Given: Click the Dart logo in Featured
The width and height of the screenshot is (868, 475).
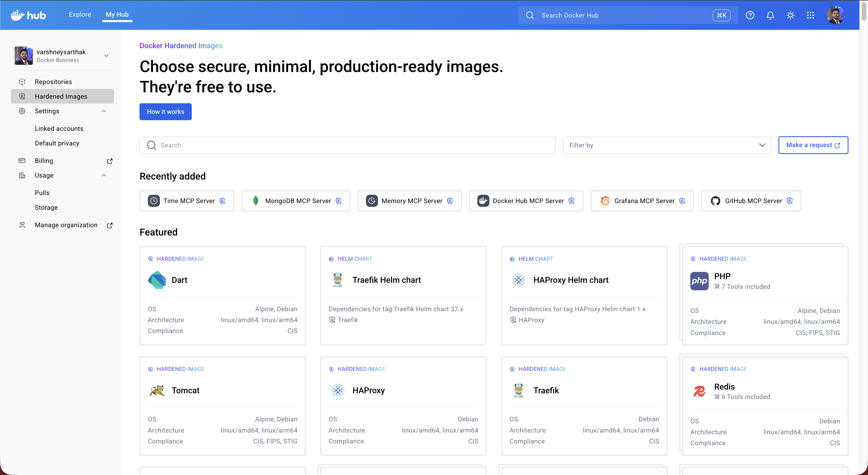Looking at the screenshot, I should tap(157, 280).
